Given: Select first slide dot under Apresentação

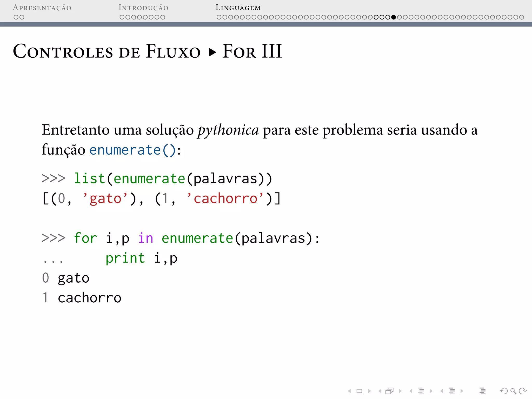Looking at the screenshot, I should (x=16, y=17).
